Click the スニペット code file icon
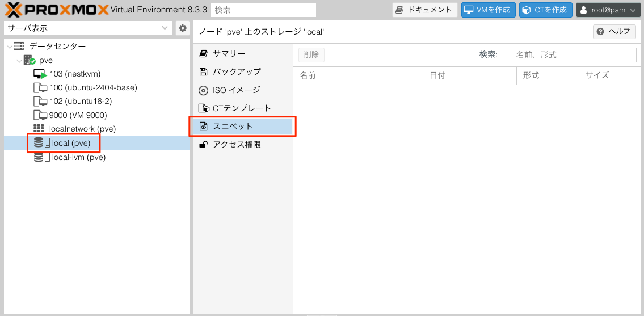Screen dimensions: 644x316 (x=203, y=127)
